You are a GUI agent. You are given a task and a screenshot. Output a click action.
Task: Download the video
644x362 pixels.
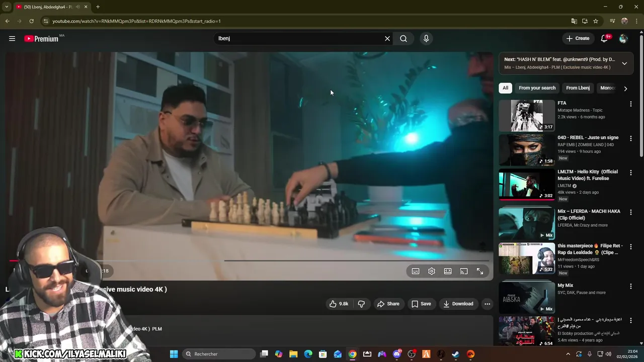click(x=458, y=304)
